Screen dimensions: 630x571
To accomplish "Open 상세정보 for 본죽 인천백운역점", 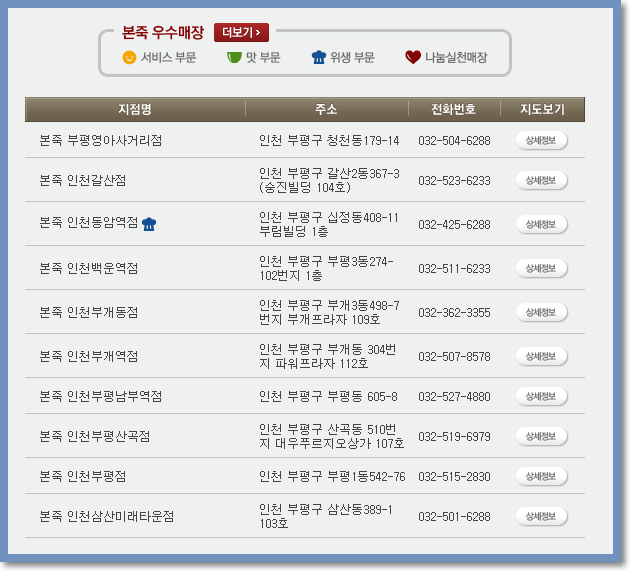I will [541, 268].
